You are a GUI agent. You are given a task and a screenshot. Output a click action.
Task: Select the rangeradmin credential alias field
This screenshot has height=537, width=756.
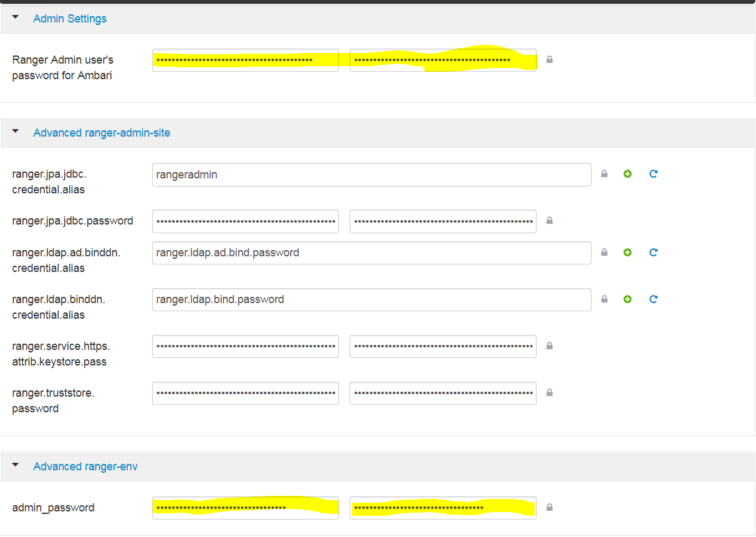pyautogui.click(x=371, y=174)
